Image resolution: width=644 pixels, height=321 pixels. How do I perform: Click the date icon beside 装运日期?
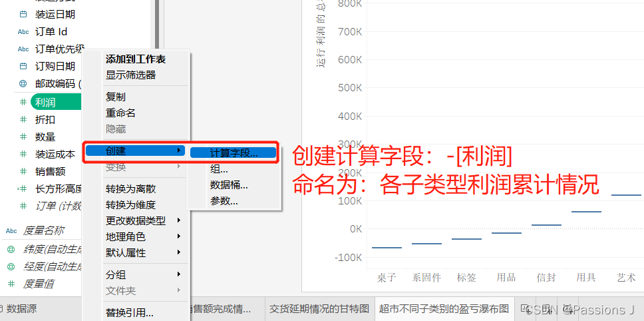point(23,15)
